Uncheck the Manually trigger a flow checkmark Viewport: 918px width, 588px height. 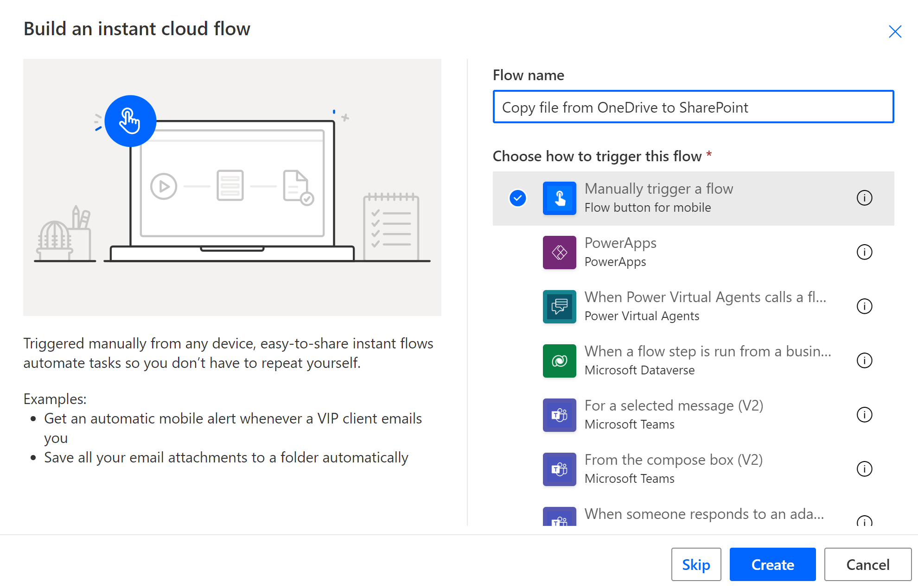click(x=517, y=198)
